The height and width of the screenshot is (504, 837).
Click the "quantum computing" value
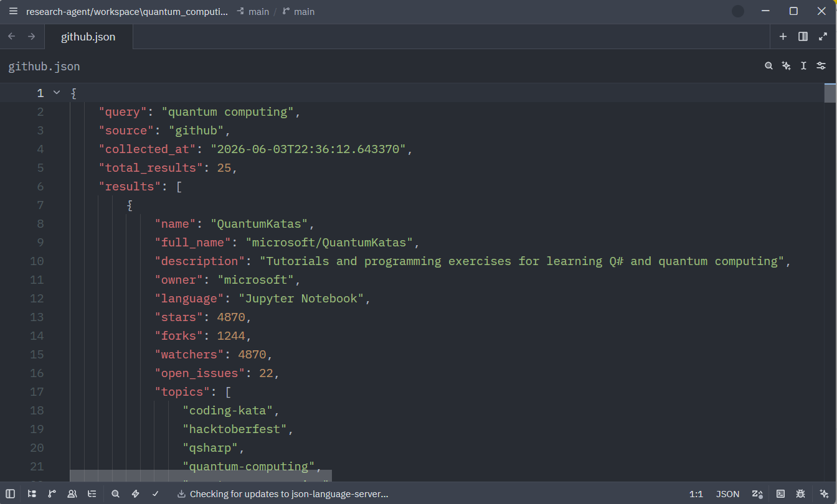click(228, 112)
